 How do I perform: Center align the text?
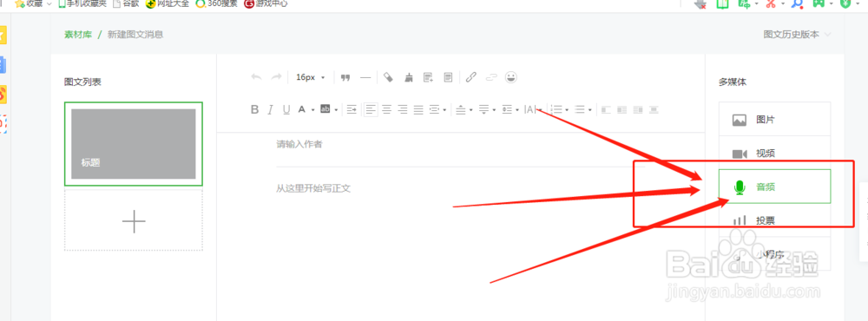(387, 109)
